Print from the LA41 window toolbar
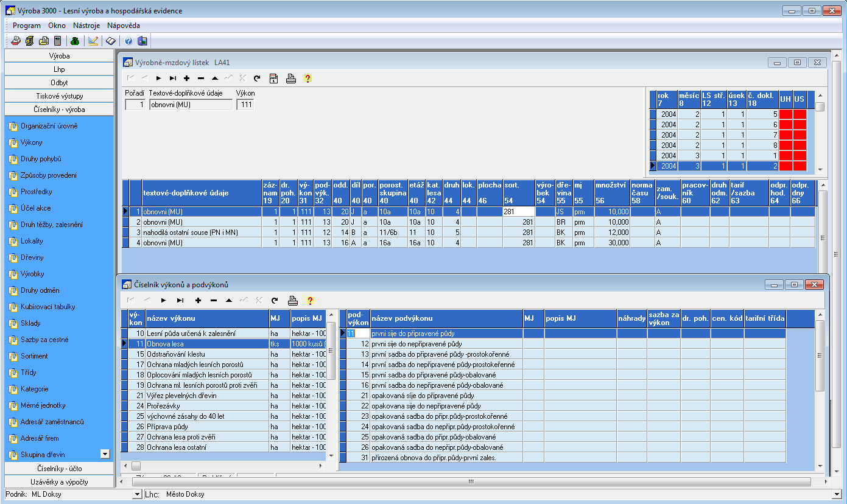This screenshot has height=504, width=847. click(x=291, y=79)
